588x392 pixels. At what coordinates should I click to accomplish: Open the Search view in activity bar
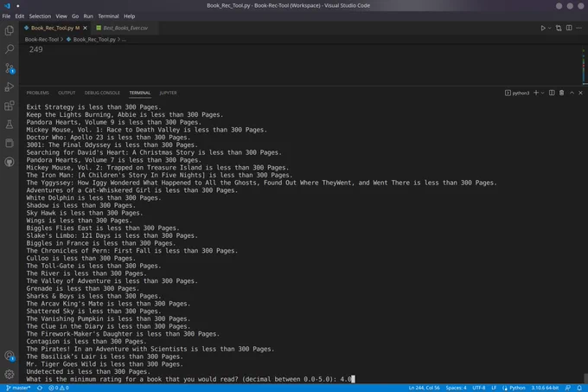pyautogui.click(x=10, y=49)
